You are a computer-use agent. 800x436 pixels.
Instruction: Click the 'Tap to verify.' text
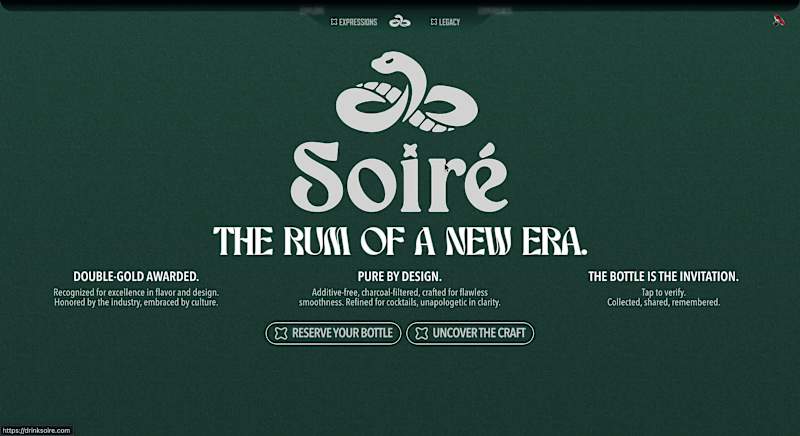click(x=663, y=292)
